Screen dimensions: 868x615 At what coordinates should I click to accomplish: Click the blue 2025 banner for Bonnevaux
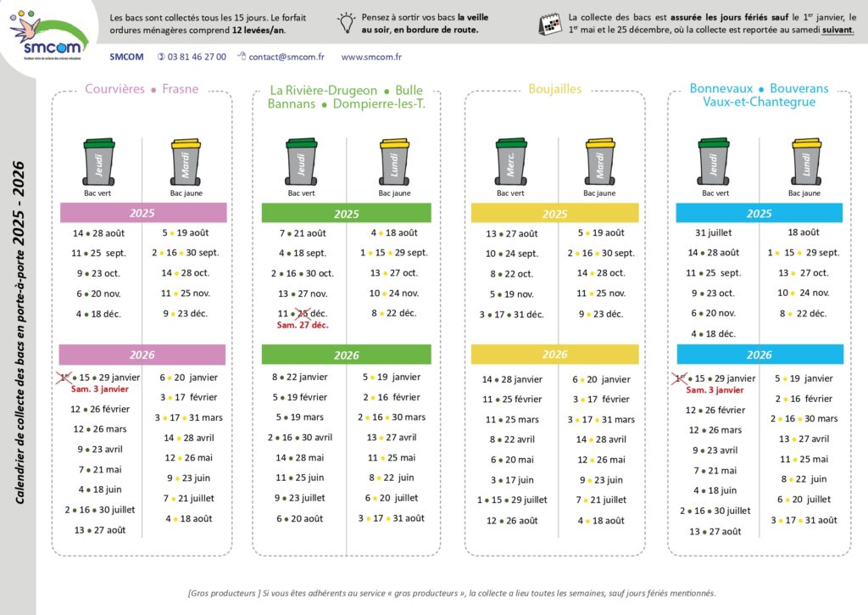759,213
